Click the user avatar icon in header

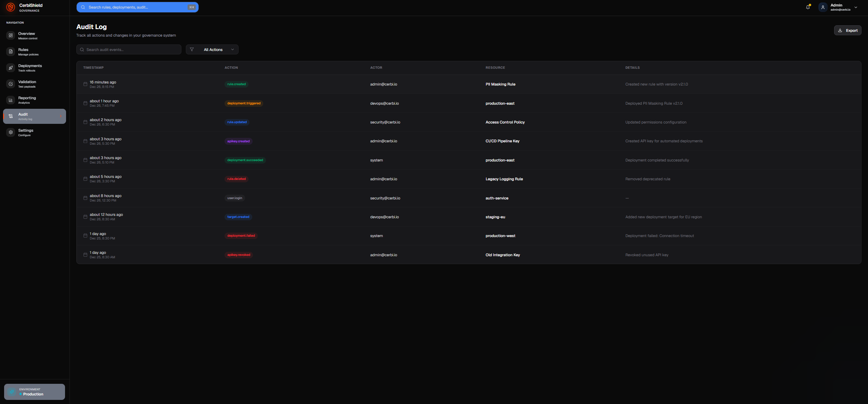(822, 7)
